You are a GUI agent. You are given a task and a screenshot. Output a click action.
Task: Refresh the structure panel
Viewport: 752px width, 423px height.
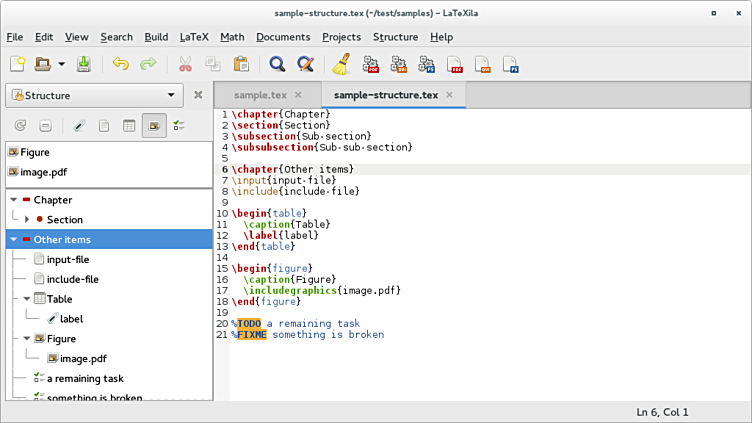pos(20,126)
